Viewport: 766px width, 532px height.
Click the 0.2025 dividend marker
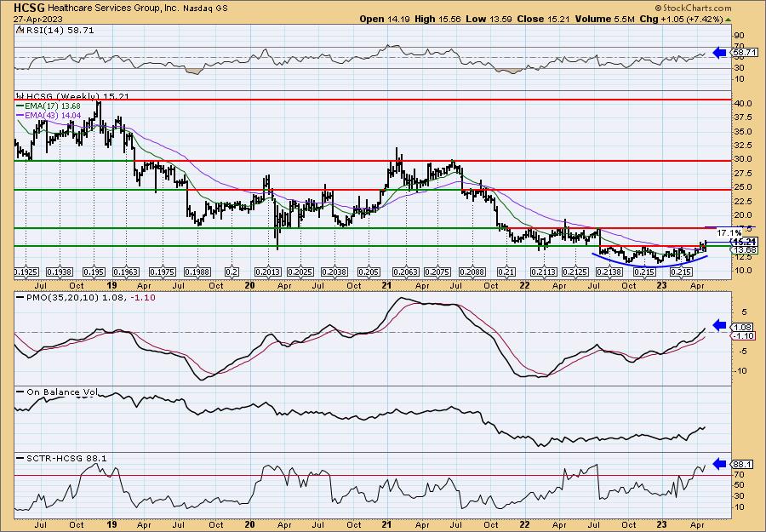tap(300, 272)
